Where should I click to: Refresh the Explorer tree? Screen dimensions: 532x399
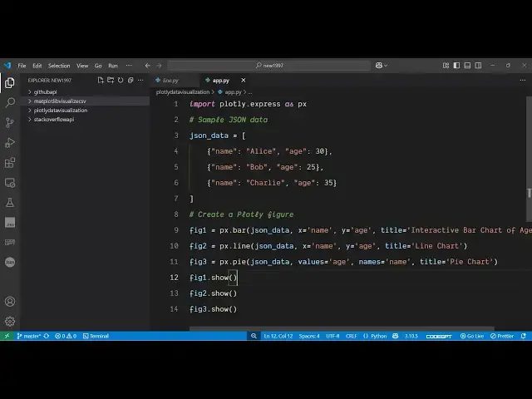pos(121,80)
